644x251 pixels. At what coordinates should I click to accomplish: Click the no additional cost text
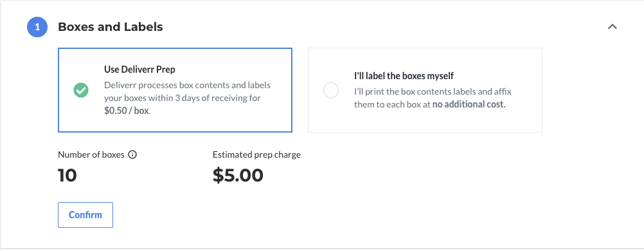click(469, 104)
